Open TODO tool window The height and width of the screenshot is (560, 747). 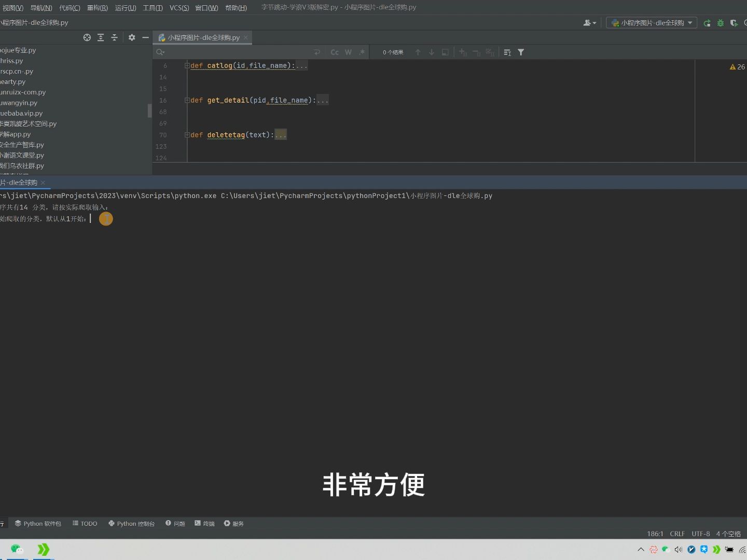tap(85, 524)
